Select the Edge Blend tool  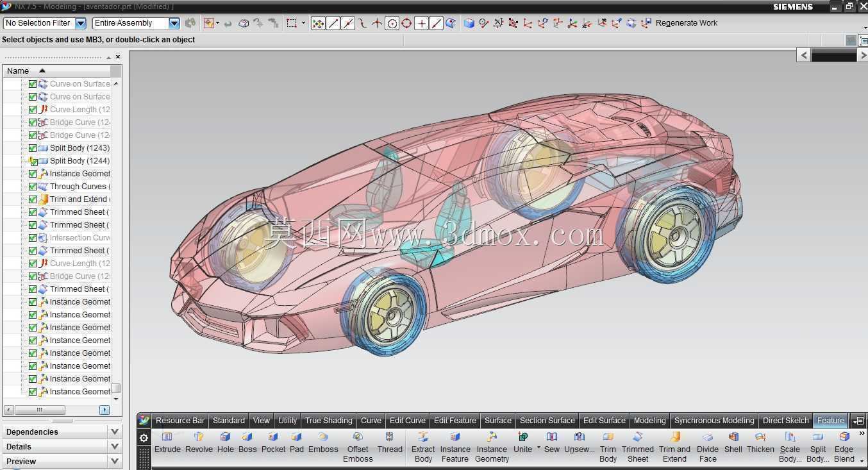[x=844, y=447]
